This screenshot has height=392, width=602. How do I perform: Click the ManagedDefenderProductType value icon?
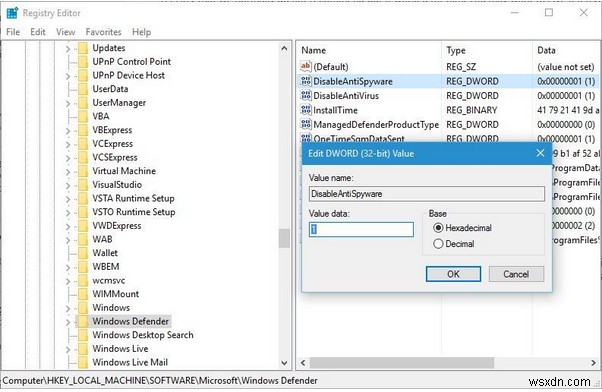point(306,124)
